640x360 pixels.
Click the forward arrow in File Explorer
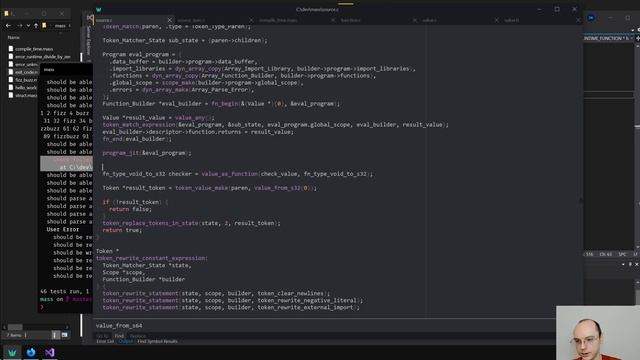pos(20,26)
